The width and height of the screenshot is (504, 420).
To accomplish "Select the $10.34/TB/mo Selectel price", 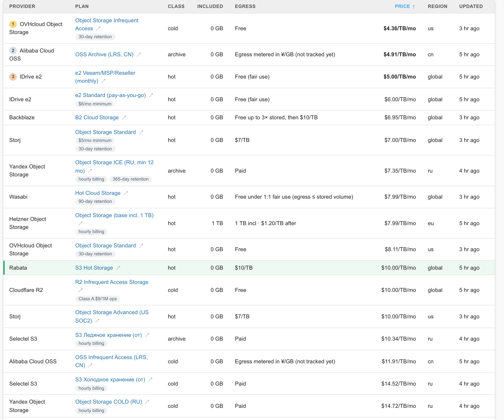I will click(x=398, y=339).
